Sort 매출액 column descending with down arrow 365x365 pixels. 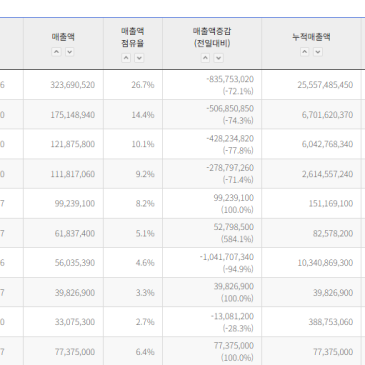[x=69, y=52]
